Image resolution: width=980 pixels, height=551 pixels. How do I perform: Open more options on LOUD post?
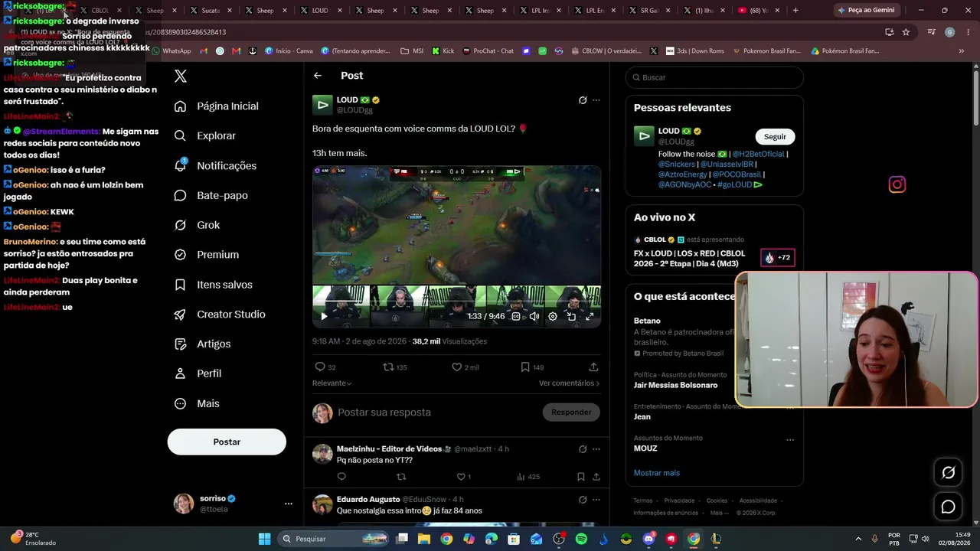point(596,100)
